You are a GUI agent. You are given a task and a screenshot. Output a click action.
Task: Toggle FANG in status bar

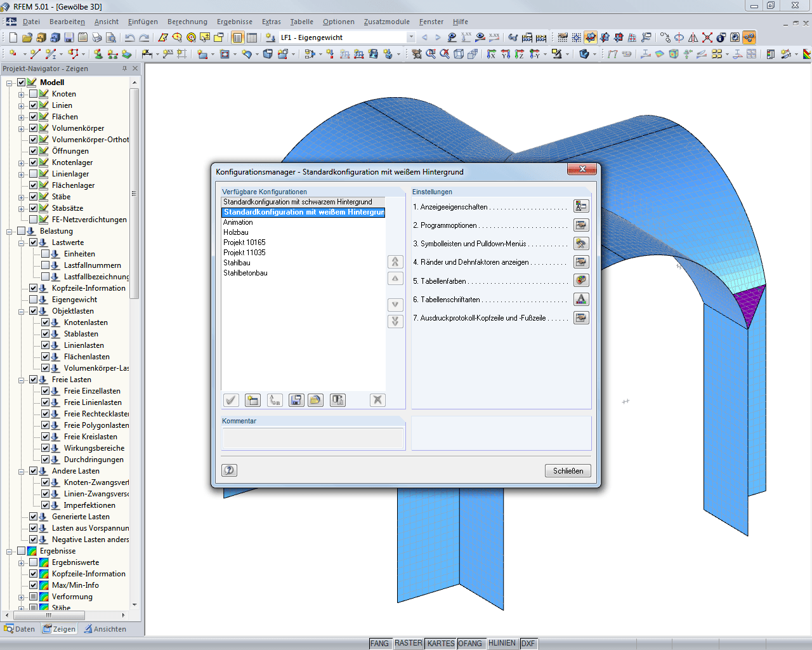(x=379, y=643)
